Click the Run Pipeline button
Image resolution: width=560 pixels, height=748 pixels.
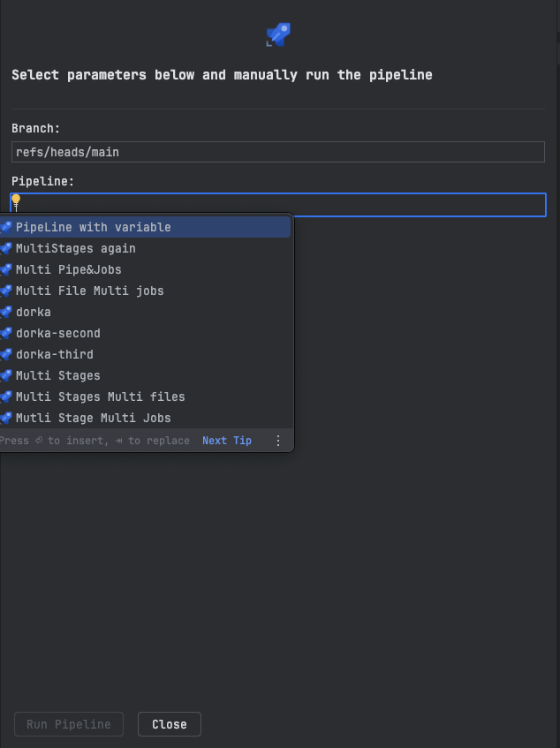(69, 724)
